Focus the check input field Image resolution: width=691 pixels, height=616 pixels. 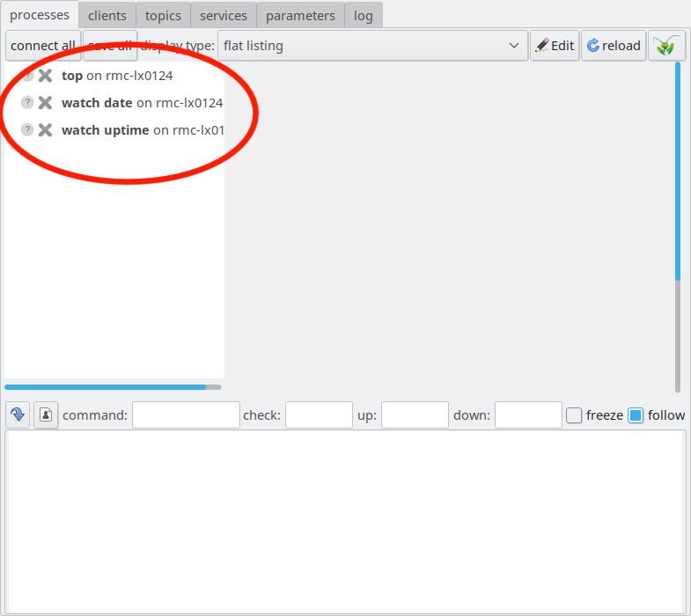[x=319, y=414]
